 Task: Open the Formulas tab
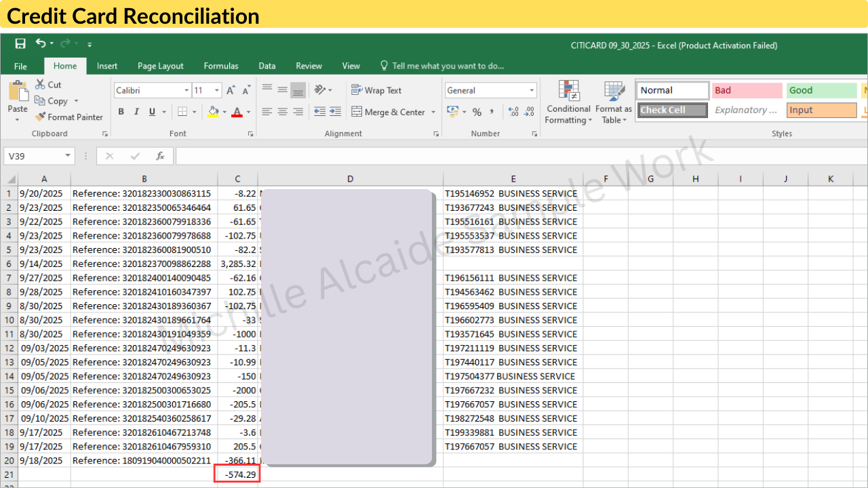click(221, 66)
